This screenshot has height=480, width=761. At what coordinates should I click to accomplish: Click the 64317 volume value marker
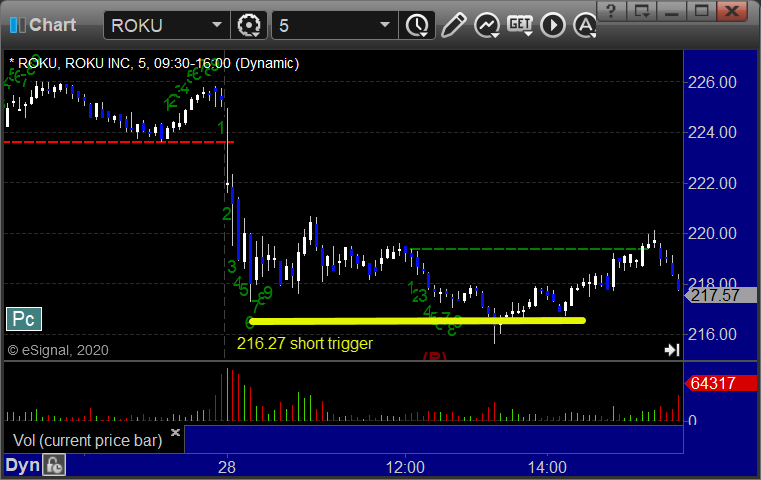click(721, 383)
